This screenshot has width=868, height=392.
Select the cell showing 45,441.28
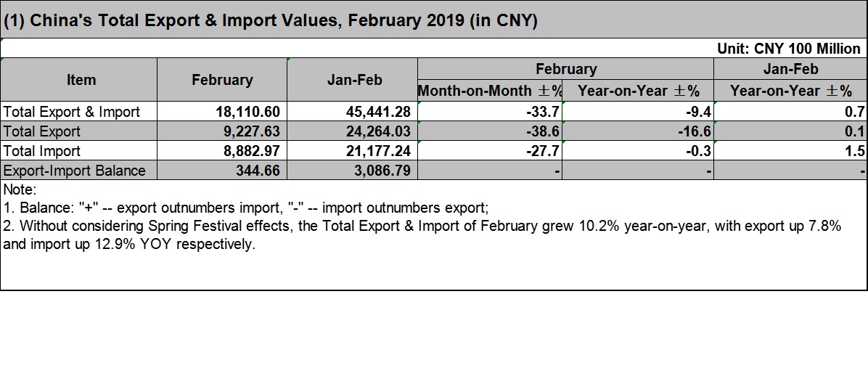point(353,111)
